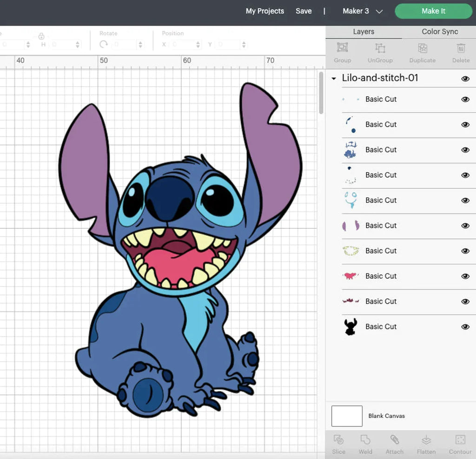Open the Maker 3 machine dropdown
This screenshot has width=476, height=459.
[363, 11]
